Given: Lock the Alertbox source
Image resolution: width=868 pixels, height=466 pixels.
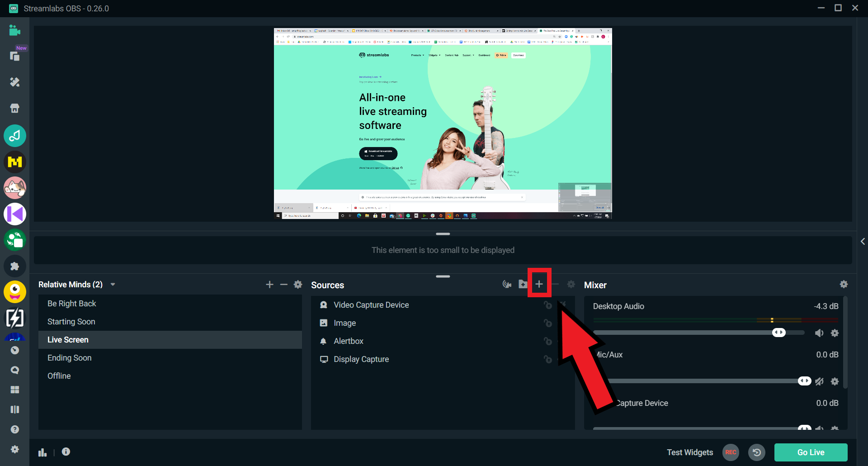Looking at the screenshot, I should pos(547,341).
